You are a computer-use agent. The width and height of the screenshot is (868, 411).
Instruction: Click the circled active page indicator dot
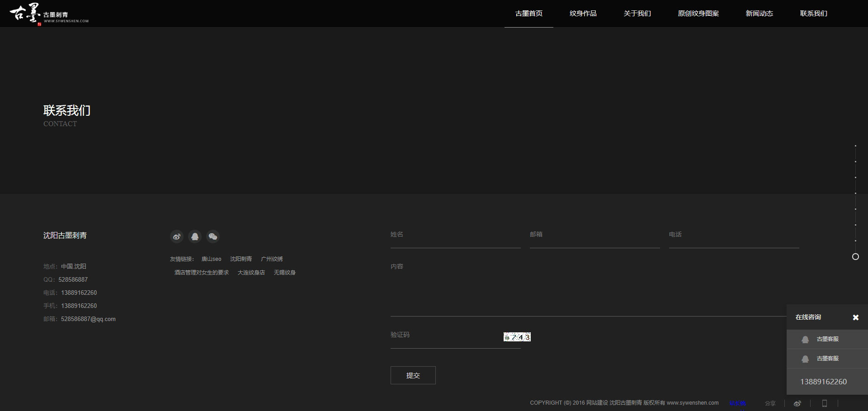[x=855, y=257]
